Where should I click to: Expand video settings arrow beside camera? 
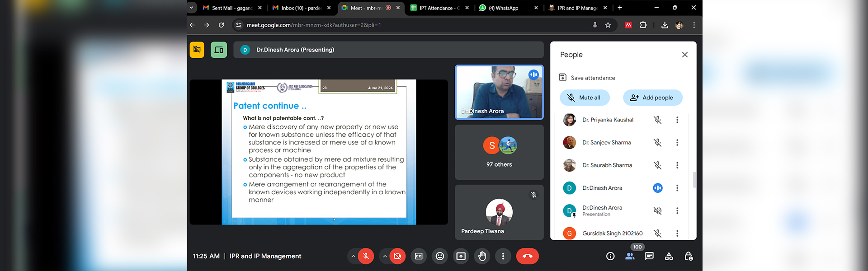tap(385, 256)
